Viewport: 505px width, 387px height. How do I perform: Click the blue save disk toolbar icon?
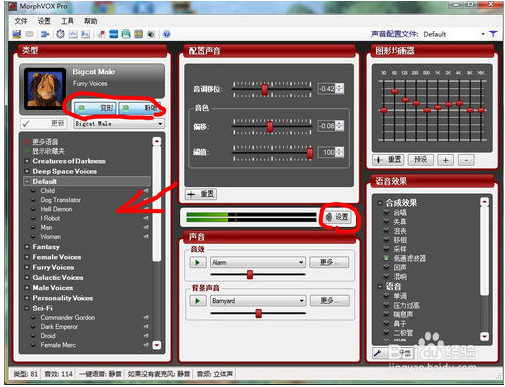(x=17, y=34)
